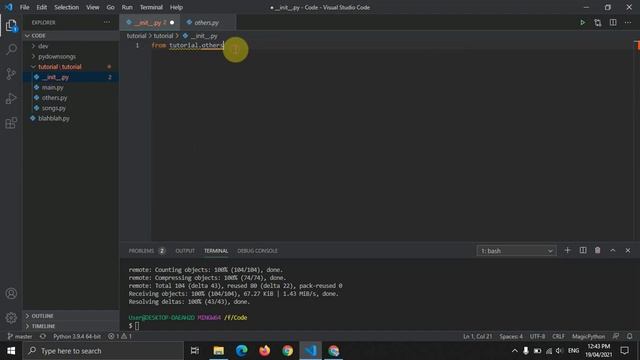
Task: Create a new terminal with plus icon
Action: click(x=567, y=250)
